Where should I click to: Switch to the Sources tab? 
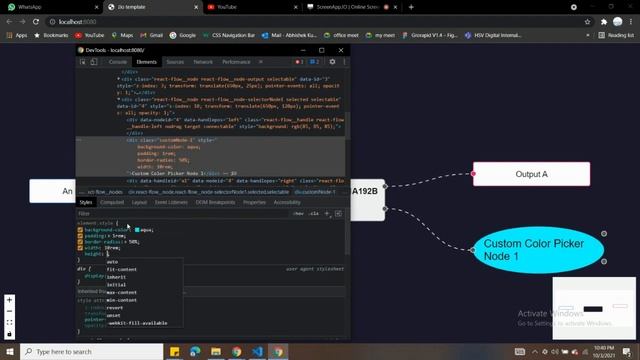point(175,62)
